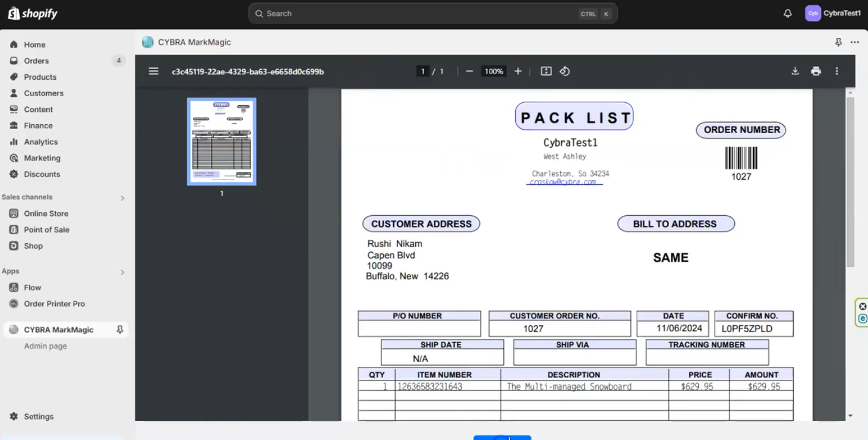The height and width of the screenshot is (440, 868).
Task: Open Admin page under CYBRA MarkMagic
Action: (x=45, y=346)
